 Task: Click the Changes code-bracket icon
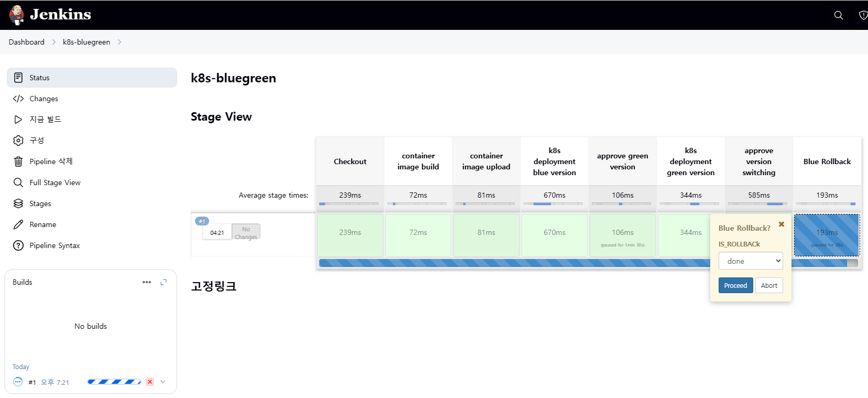coord(18,99)
